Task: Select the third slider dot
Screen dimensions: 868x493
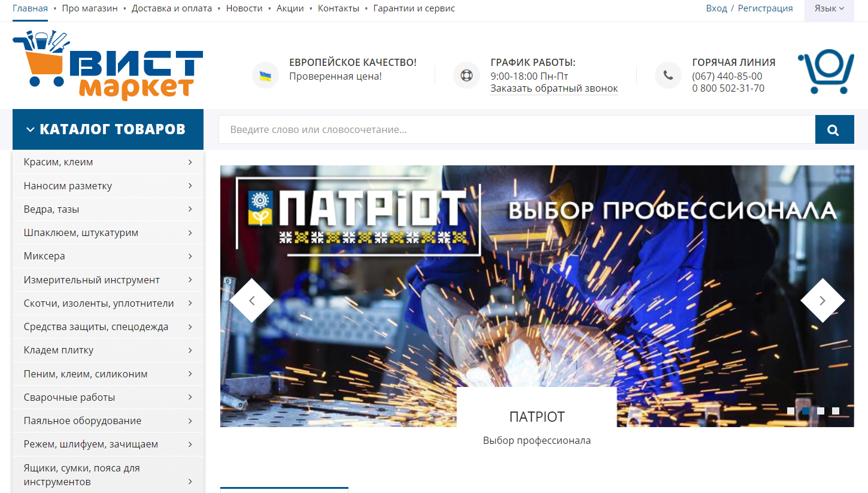Action: [821, 411]
